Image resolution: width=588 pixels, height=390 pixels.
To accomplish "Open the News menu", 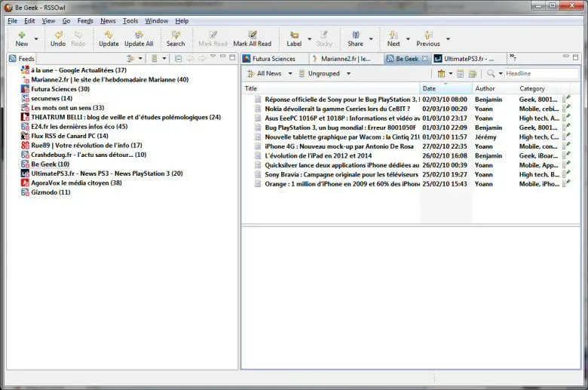I will click(108, 20).
